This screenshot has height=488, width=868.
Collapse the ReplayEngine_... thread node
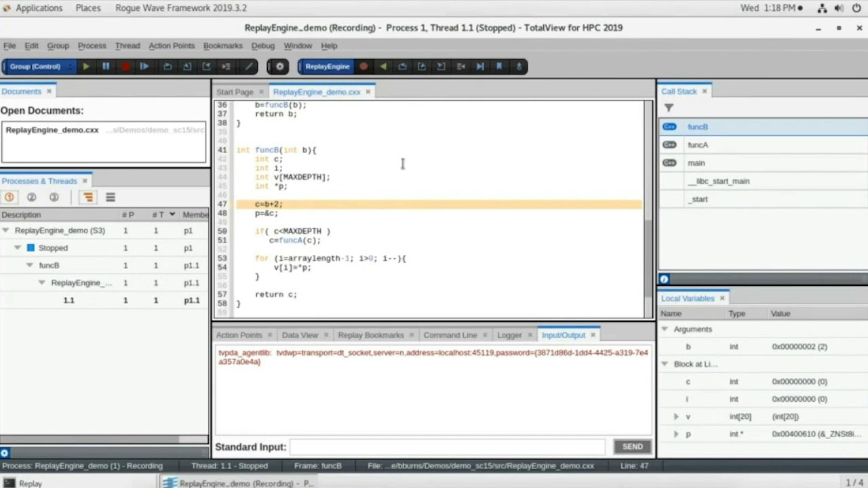42,283
